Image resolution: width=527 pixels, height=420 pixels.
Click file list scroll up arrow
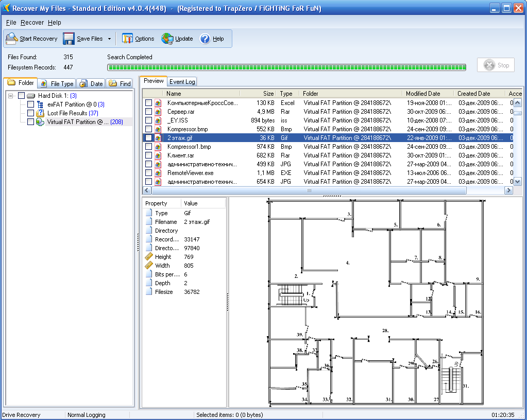pyautogui.click(x=518, y=103)
